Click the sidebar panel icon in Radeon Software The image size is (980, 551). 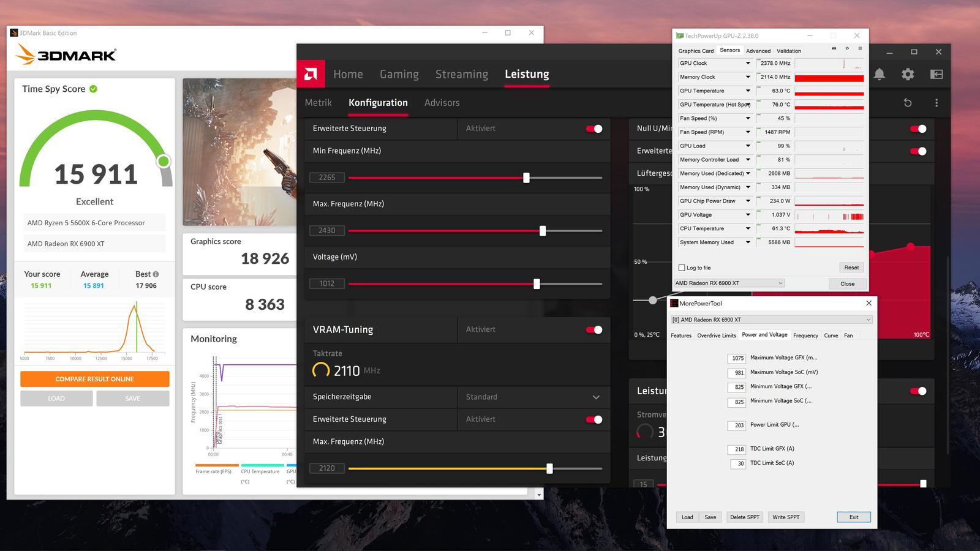click(x=937, y=74)
